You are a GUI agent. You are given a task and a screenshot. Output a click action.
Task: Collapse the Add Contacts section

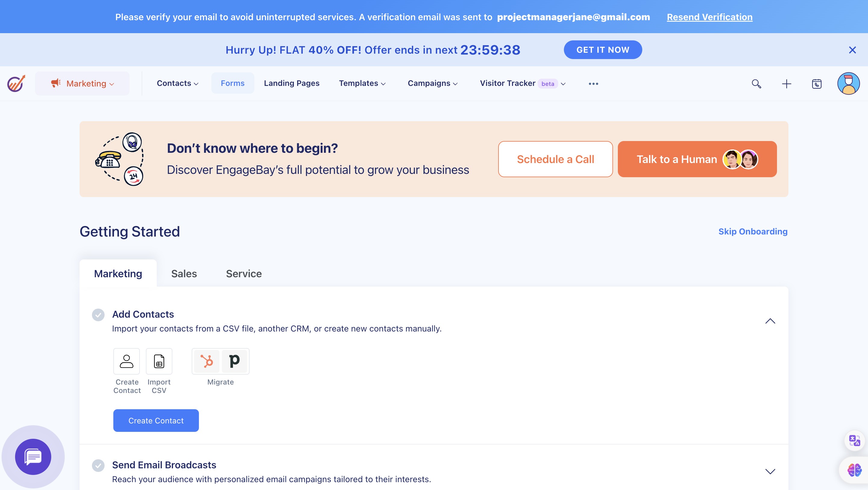[x=770, y=321]
